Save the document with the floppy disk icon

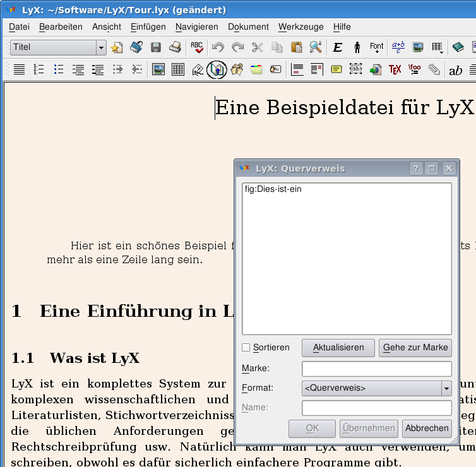pyautogui.click(x=156, y=47)
